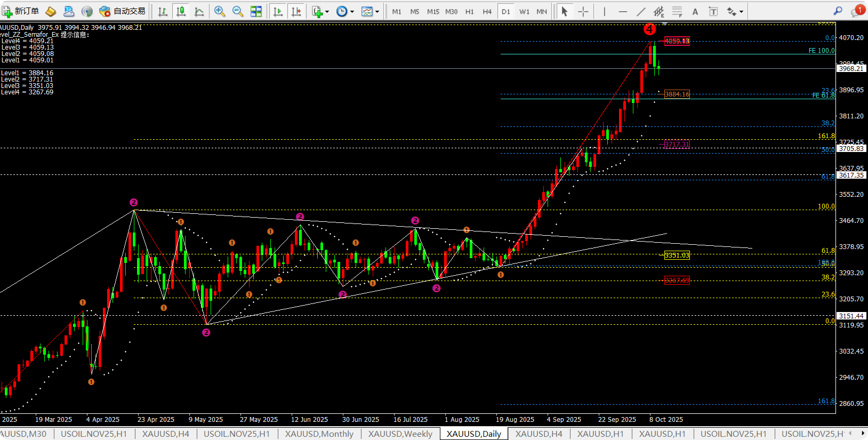This screenshot has height=440, width=868.
Task: Switch to the XAUUSD,M30 chart tab
Action: click(x=23, y=434)
